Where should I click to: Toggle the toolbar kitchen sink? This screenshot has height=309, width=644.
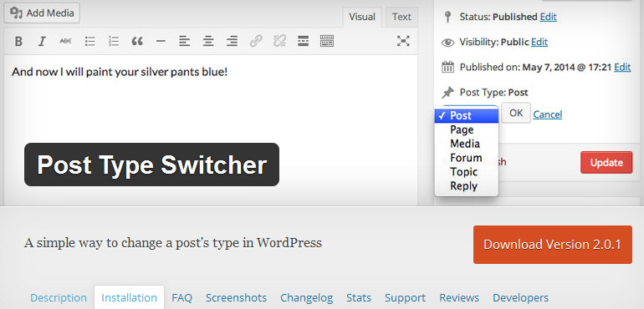coord(327,41)
